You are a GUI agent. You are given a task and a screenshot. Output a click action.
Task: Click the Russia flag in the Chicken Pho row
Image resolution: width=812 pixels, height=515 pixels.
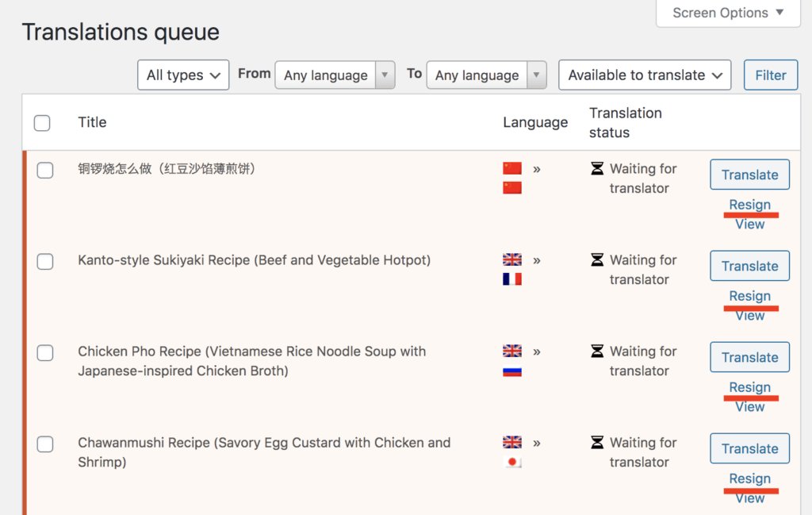(511, 371)
